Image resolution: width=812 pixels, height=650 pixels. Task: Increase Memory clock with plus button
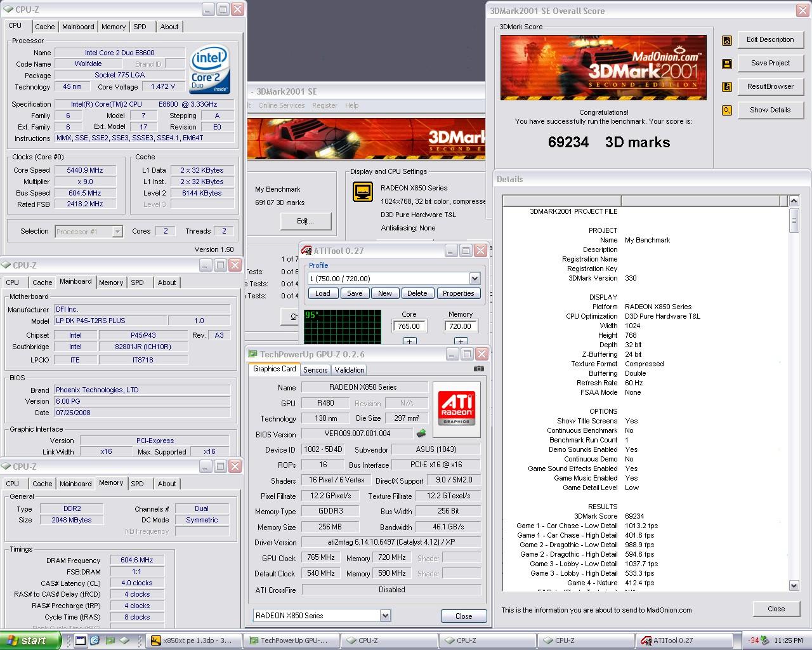[461, 342]
